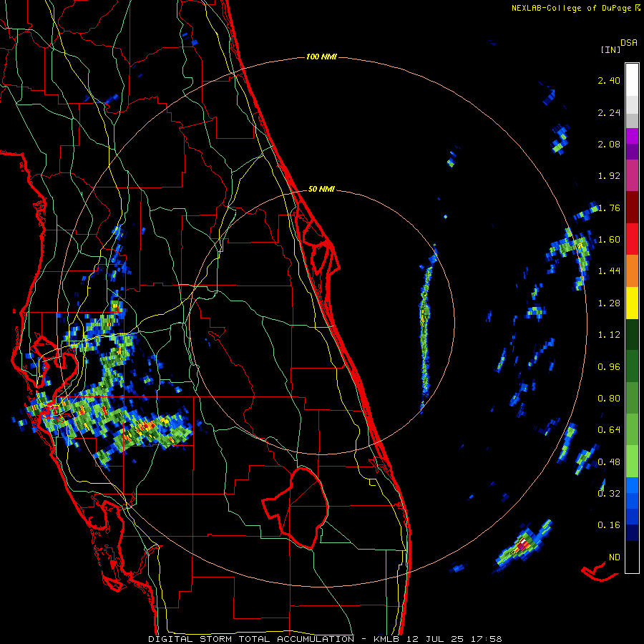Image resolution: width=644 pixels, height=644 pixels.
Task: Click the 50 NMI range ring label
Action: coord(321,190)
